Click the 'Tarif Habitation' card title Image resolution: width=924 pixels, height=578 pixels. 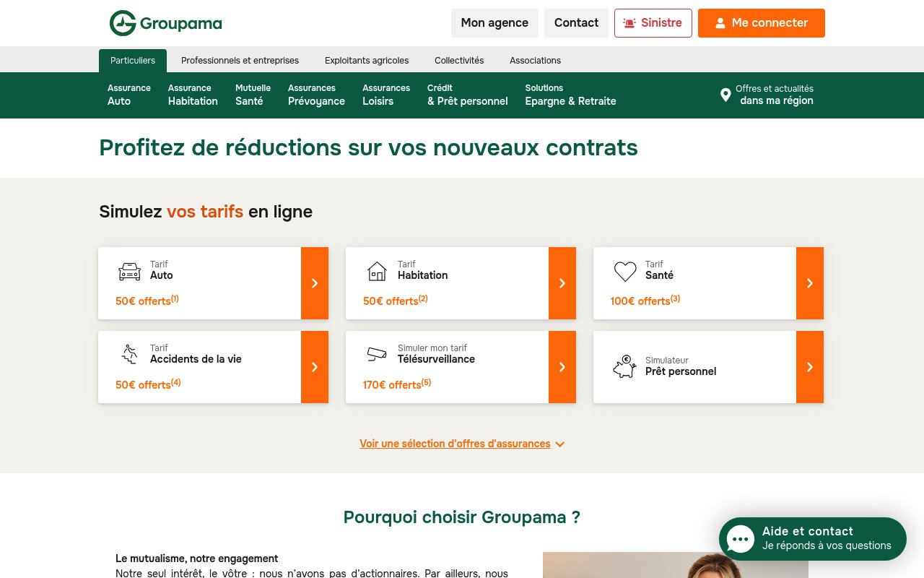coord(423,270)
